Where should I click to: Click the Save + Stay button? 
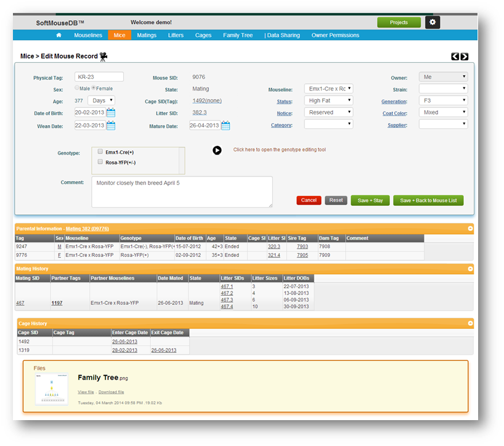tap(370, 200)
